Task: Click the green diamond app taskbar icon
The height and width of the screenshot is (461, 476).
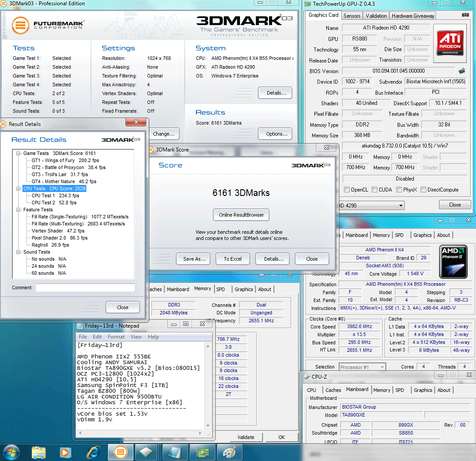Action: click(146, 453)
